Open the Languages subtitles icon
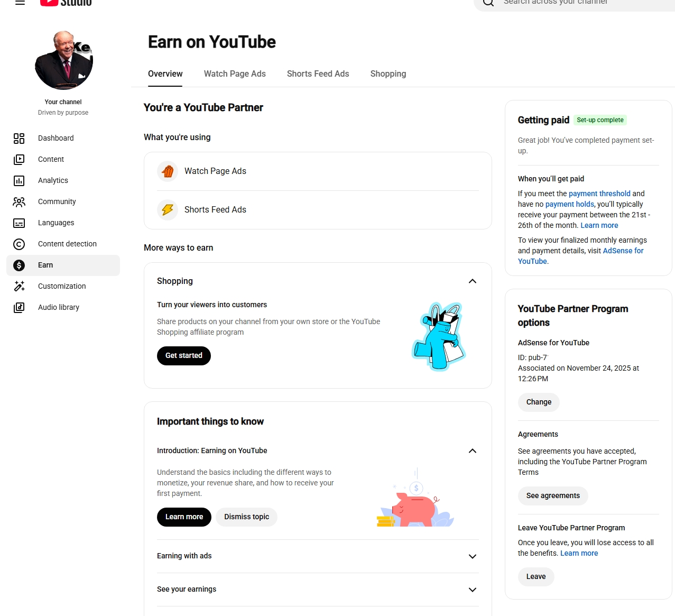The image size is (675, 616). [x=19, y=223]
